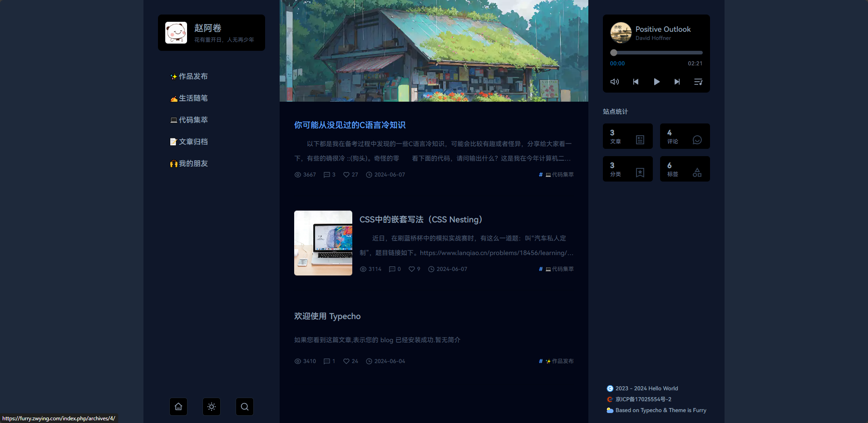Click the 评论 speech bubble icon
The image size is (868, 423).
pyautogui.click(x=697, y=140)
